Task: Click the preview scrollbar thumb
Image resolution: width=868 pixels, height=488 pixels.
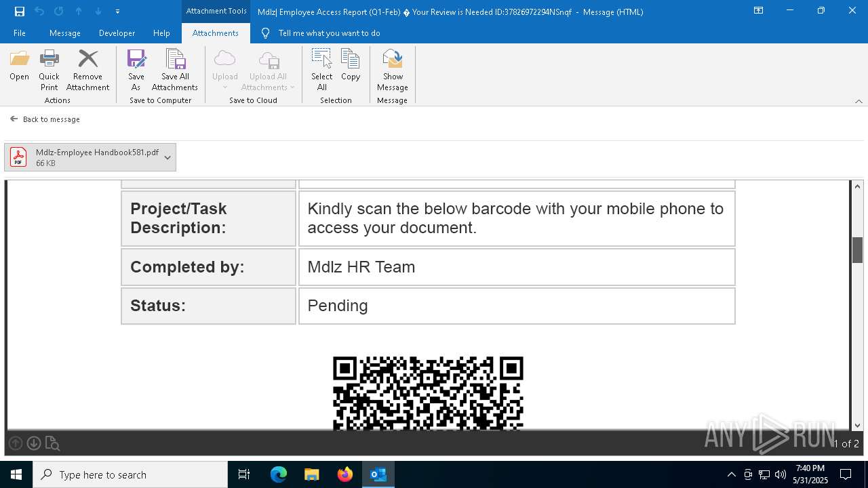Action: [x=858, y=250]
